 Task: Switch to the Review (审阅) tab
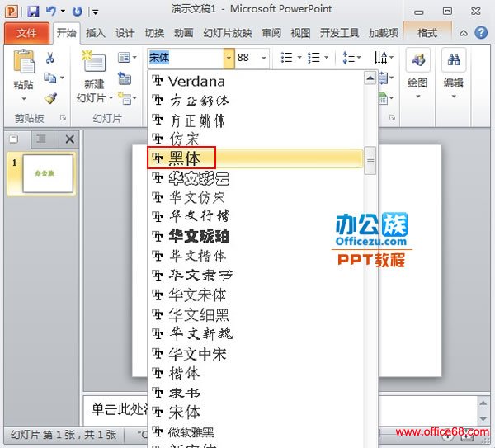point(271,33)
